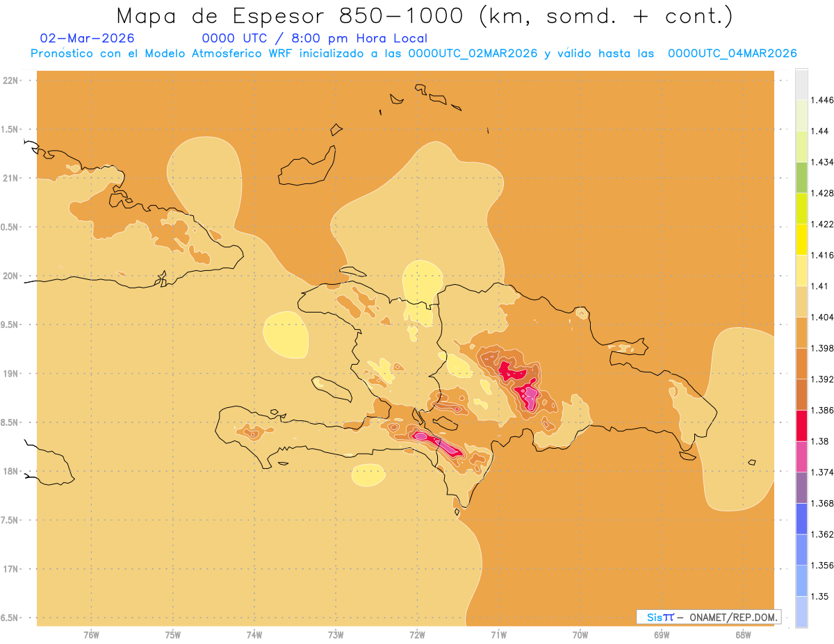
Task: Click the colorbar label '1.422'
Action: [x=822, y=224]
